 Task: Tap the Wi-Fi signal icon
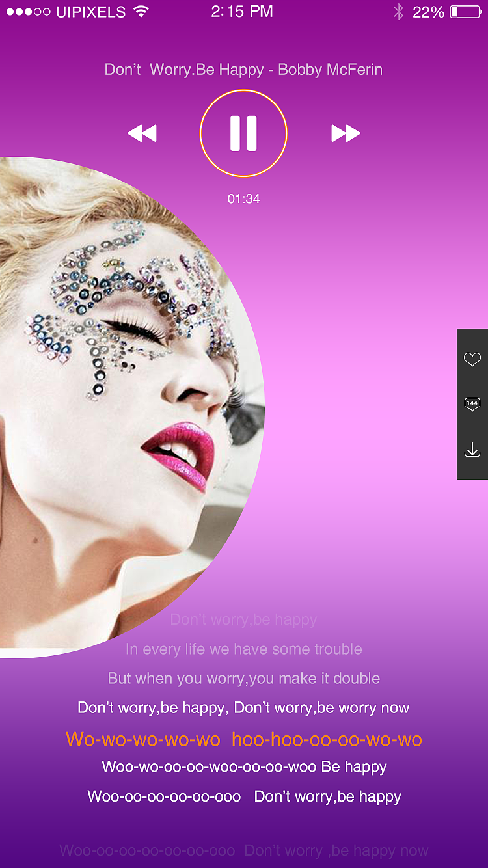[140, 12]
